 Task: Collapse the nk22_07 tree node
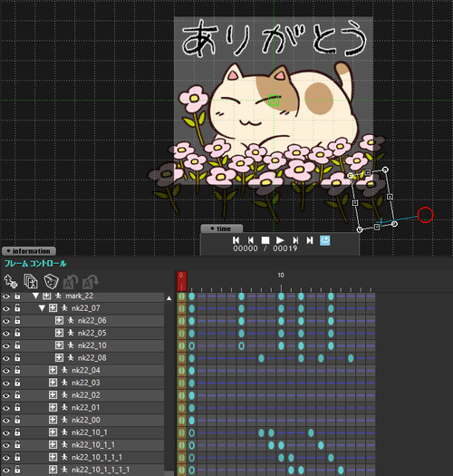click(42, 308)
